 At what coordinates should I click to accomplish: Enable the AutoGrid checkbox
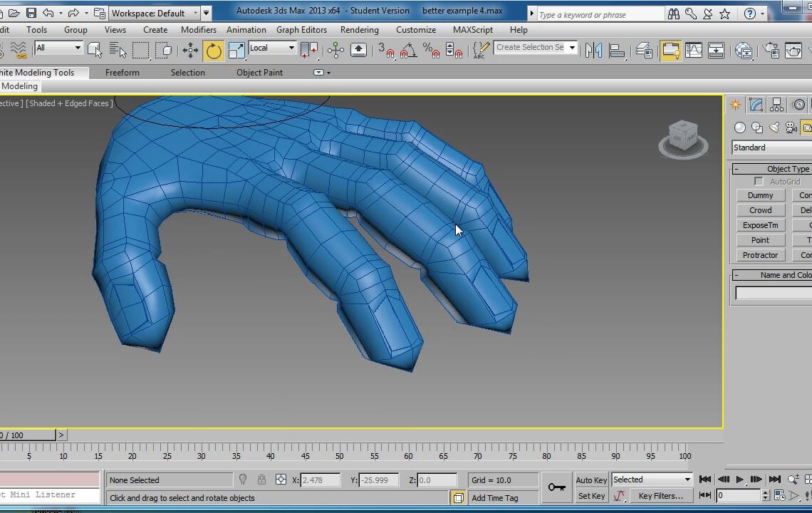[759, 181]
